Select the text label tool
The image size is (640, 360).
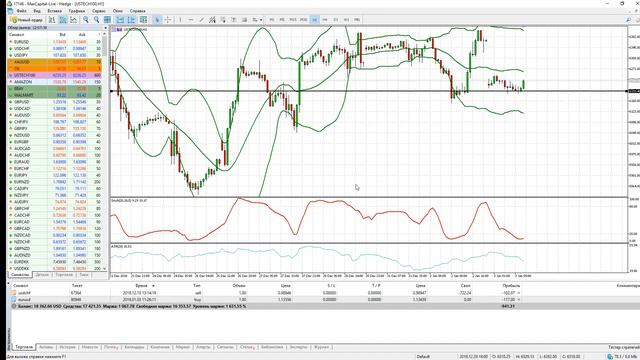tap(244, 20)
